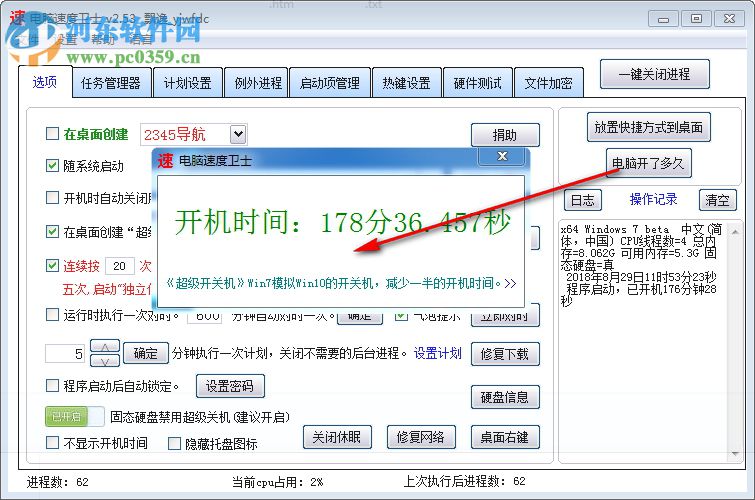The width and height of the screenshot is (755, 500).
Task: Click the 修复下载 button
Action: [x=505, y=355]
